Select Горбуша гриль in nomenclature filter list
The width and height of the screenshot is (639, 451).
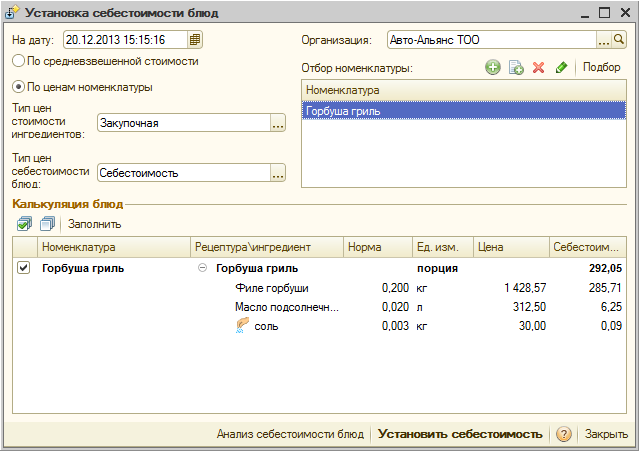[343, 111]
